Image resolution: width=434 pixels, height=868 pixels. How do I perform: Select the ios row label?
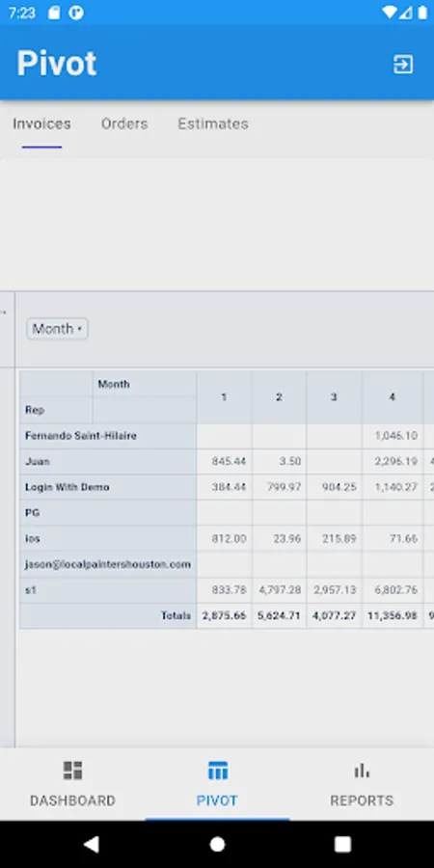(33, 538)
